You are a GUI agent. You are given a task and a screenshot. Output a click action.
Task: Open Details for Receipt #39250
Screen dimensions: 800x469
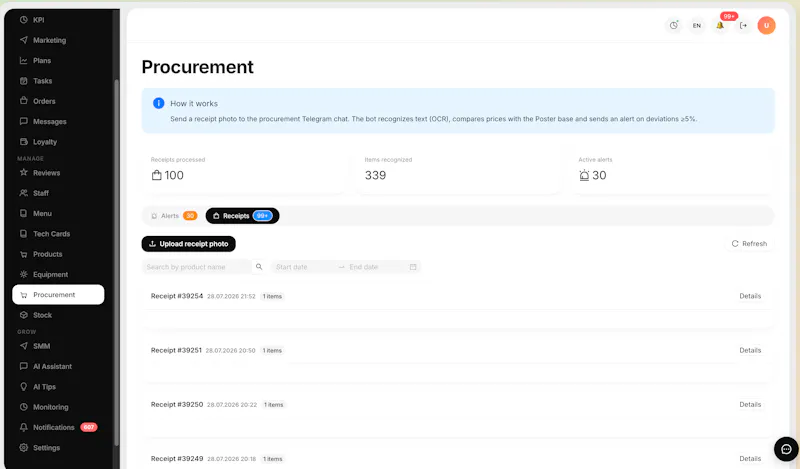point(750,404)
